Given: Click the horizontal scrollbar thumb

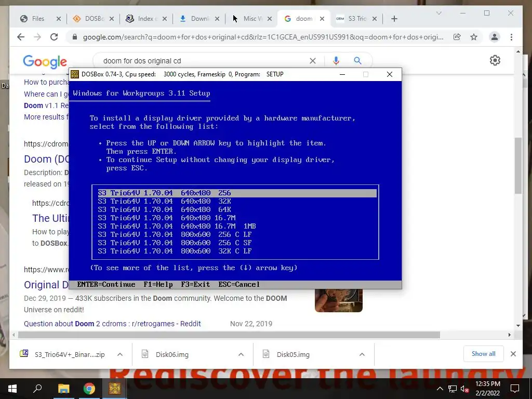Looking at the screenshot, I should (229, 335).
